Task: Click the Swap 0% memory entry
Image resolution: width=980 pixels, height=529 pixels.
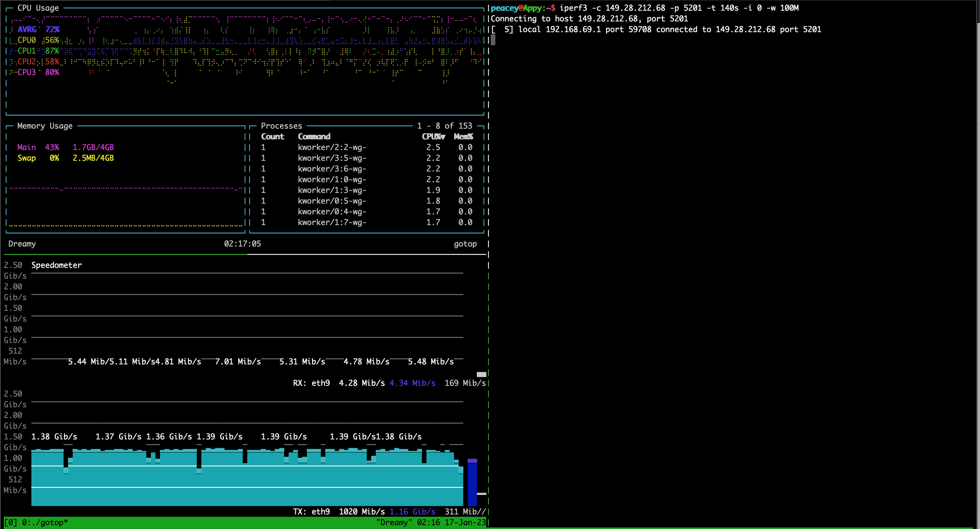Action: tap(65, 158)
